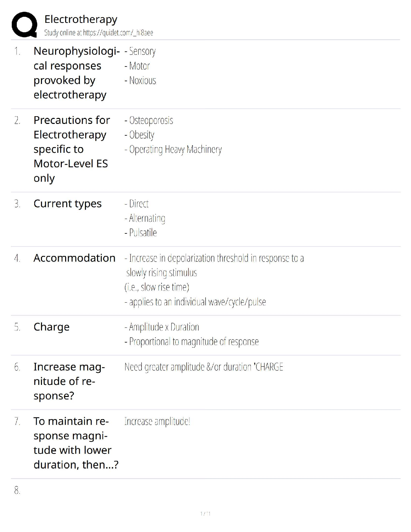Select the Current types term
This screenshot has width=411, height=532.
[x=67, y=204]
